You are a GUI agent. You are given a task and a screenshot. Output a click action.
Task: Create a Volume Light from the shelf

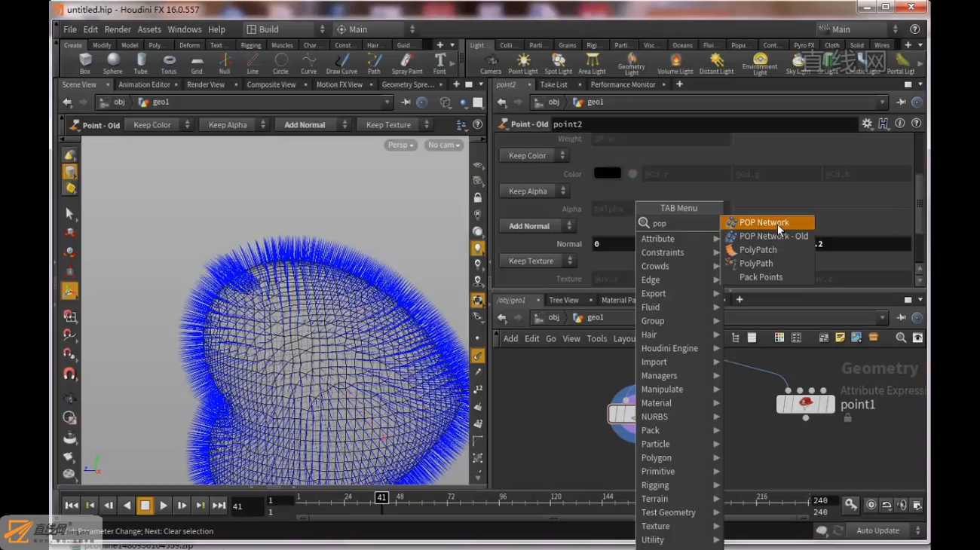coord(675,63)
